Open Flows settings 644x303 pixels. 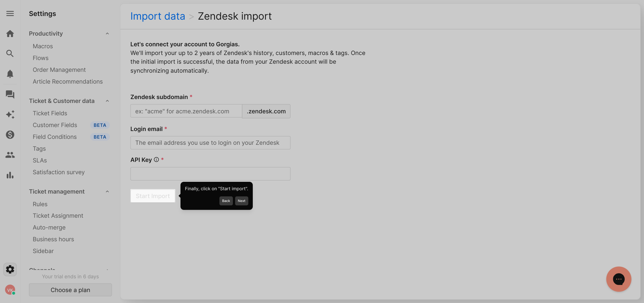tap(41, 58)
